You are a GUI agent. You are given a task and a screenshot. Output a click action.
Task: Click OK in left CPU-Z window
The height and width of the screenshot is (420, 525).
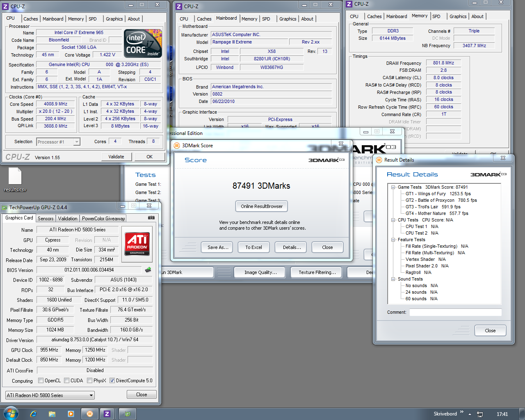pos(150,157)
